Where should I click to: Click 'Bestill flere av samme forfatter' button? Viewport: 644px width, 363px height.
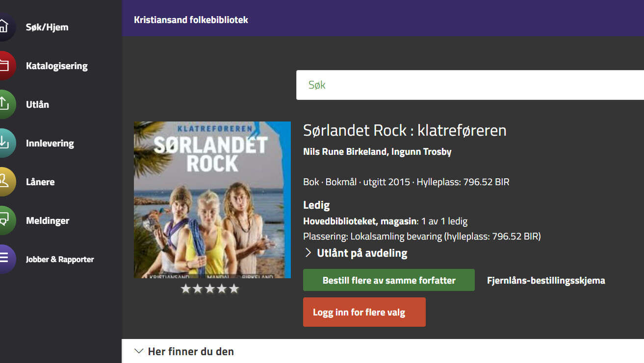point(389,280)
